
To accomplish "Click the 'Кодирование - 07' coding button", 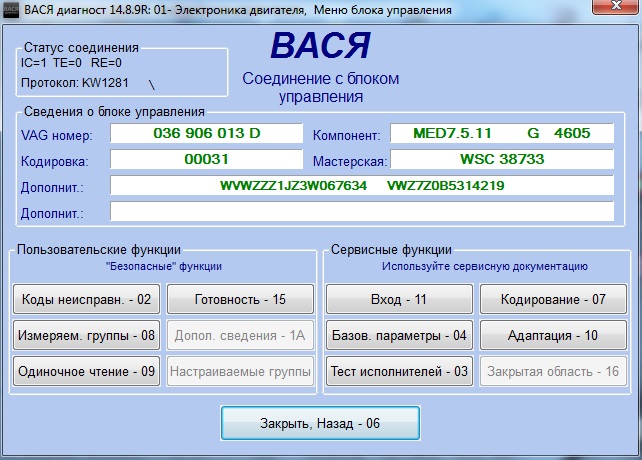I will tap(553, 299).
